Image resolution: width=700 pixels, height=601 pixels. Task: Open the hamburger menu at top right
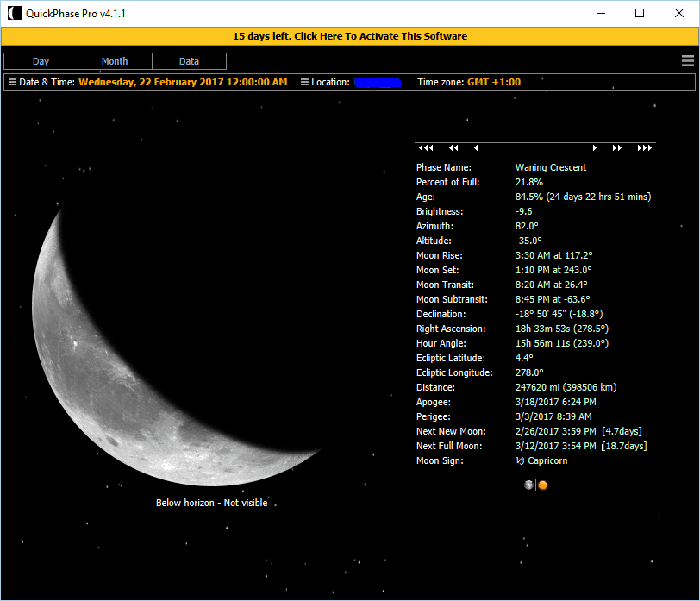687,61
